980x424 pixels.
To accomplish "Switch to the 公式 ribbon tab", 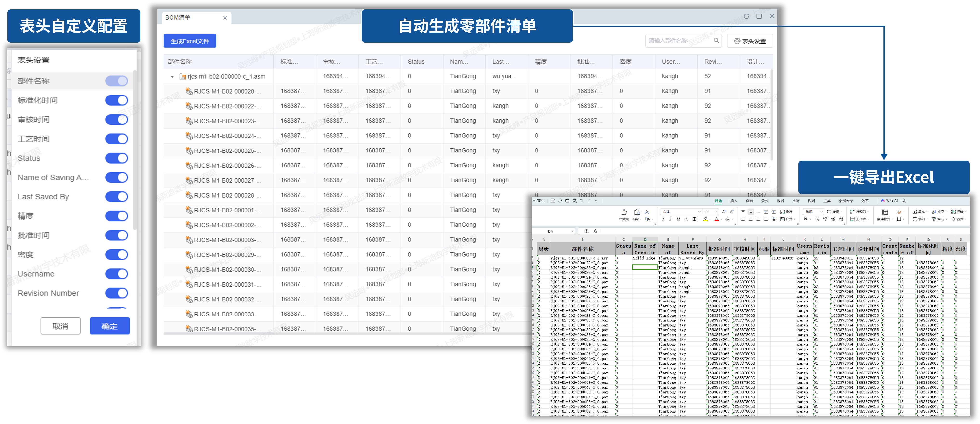I will [x=765, y=201].
